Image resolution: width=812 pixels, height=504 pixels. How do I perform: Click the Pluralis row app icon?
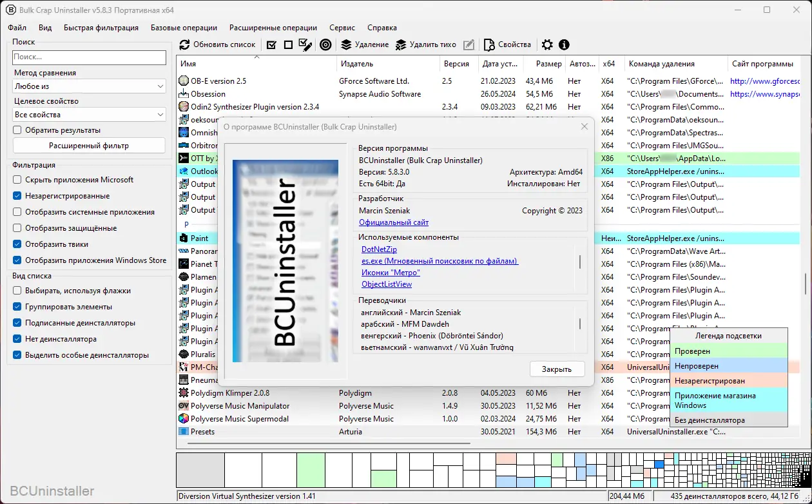coord(184,354)
